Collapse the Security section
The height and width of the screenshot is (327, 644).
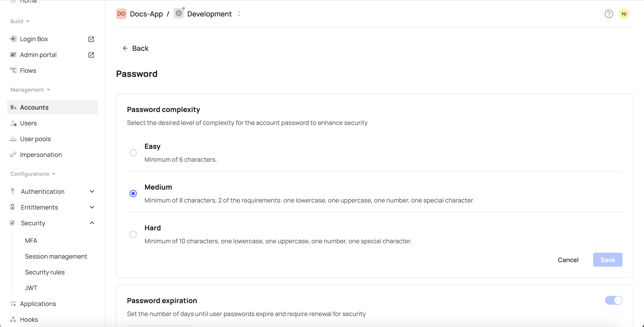pos(92,223)
